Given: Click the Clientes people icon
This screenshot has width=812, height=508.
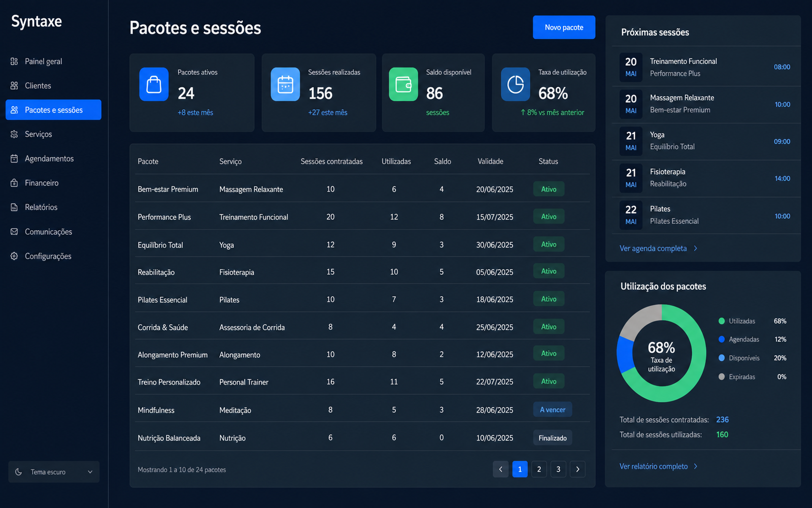Looking at the screenshot, I should pos(14,86).
